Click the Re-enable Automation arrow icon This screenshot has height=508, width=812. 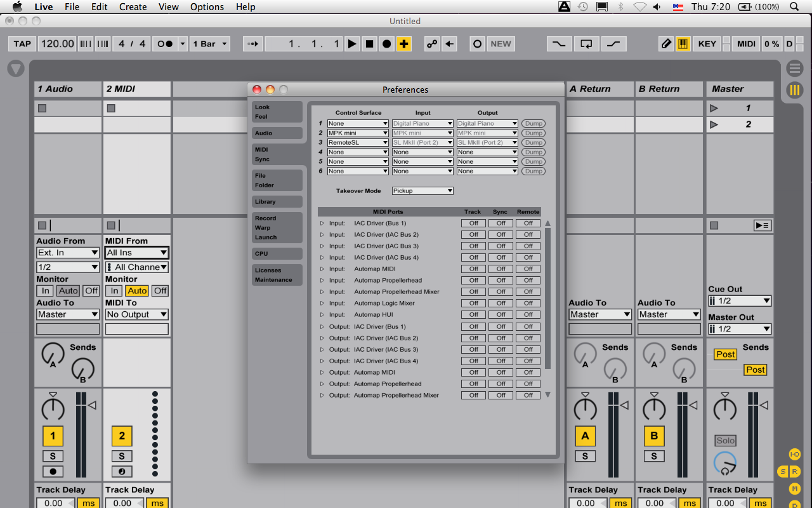point(449,44)
